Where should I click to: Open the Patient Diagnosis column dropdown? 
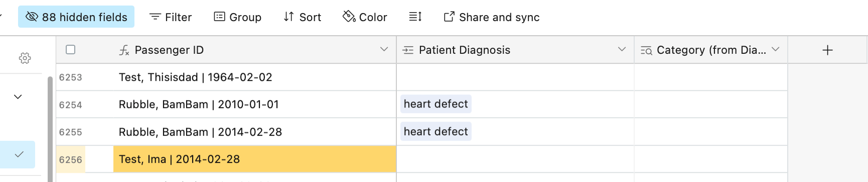pos(622,49)
